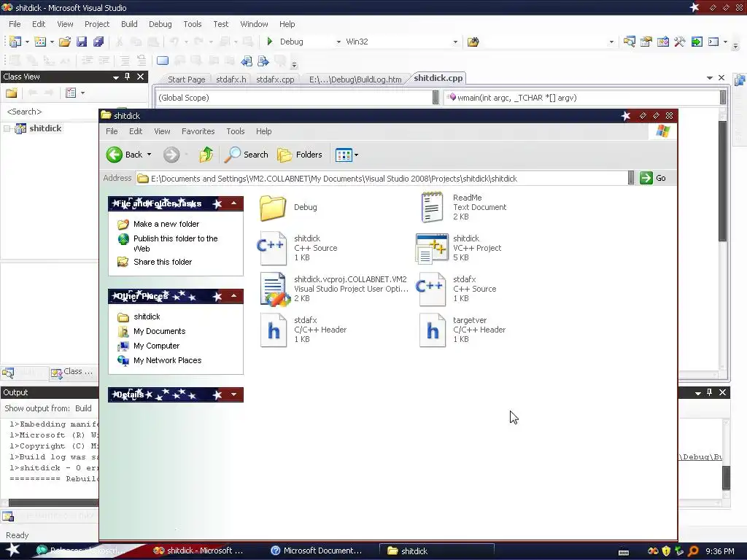747x560 pixels.
Task: Click Add New Item toolbar icon
Action: point(40,42)
